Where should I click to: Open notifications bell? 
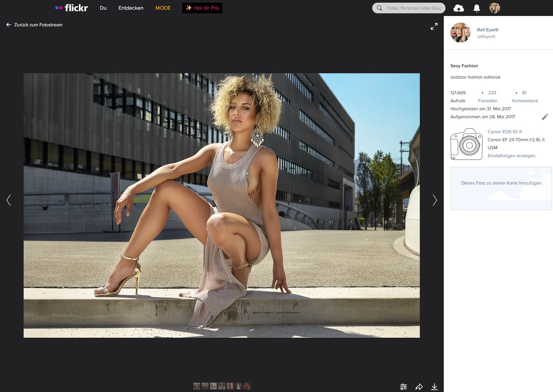(x=477, y=8)
